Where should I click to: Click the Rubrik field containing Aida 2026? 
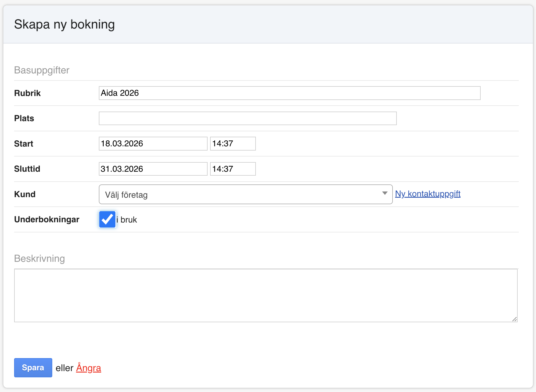click(289, 93)
